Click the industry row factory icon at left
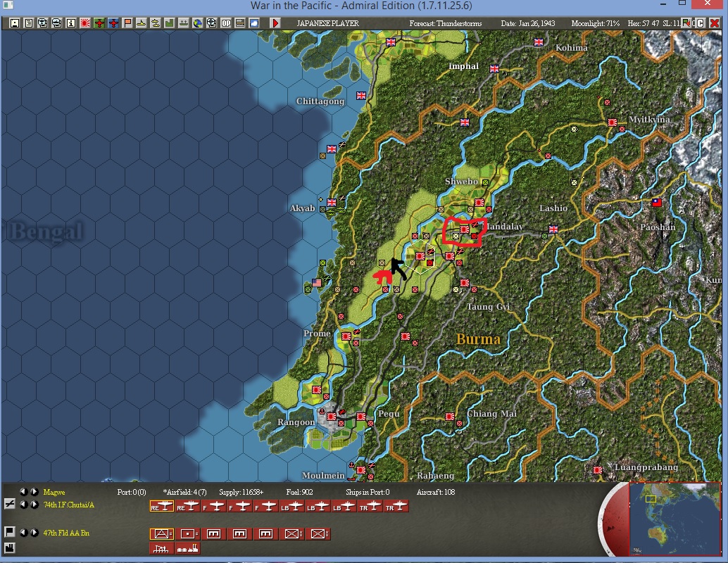Screen dimensions: 728x563 click(x=9, y=548)
